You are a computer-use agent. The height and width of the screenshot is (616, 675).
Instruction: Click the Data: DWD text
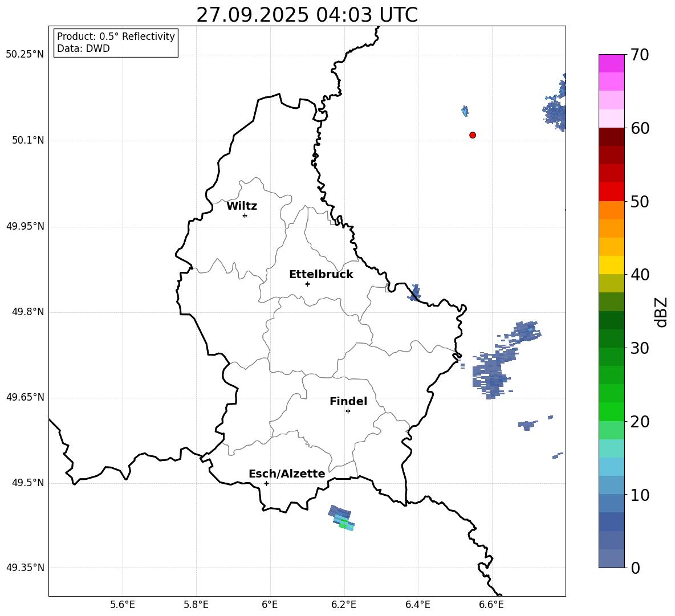[x=83, y=48]
